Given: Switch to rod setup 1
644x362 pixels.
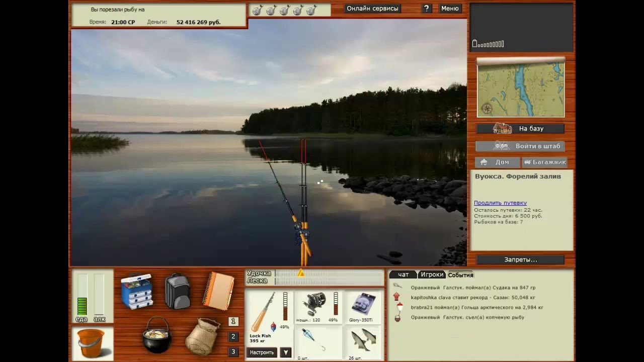Looking at the screenshot, I should click(x=233, y=321).
